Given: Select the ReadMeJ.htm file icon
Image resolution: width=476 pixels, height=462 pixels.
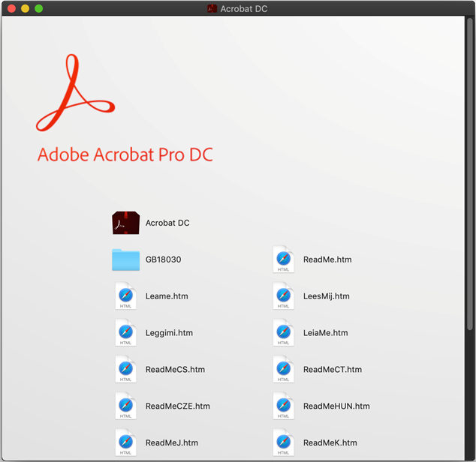Looking at the screenshot, I should (x=125, y=442).
